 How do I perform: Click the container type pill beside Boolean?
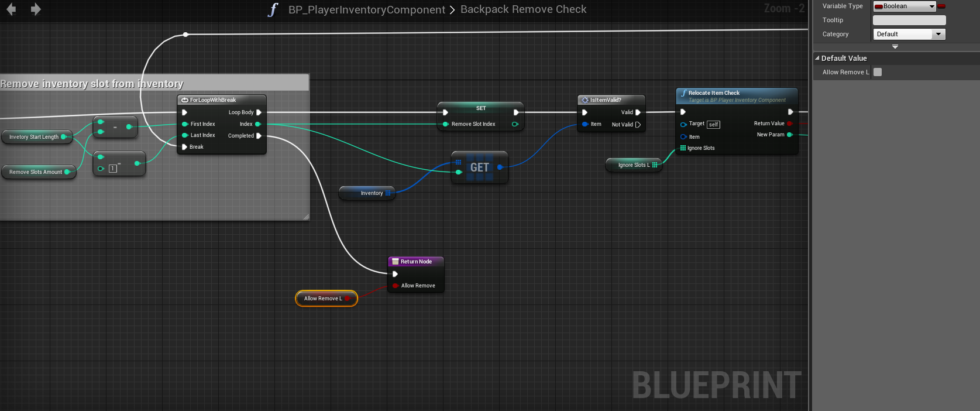(941, 6)
